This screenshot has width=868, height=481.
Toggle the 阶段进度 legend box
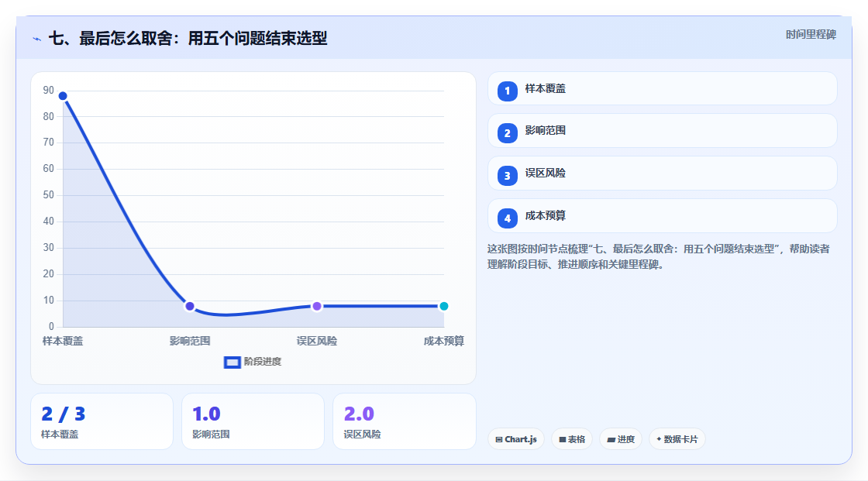pos(232,362)
